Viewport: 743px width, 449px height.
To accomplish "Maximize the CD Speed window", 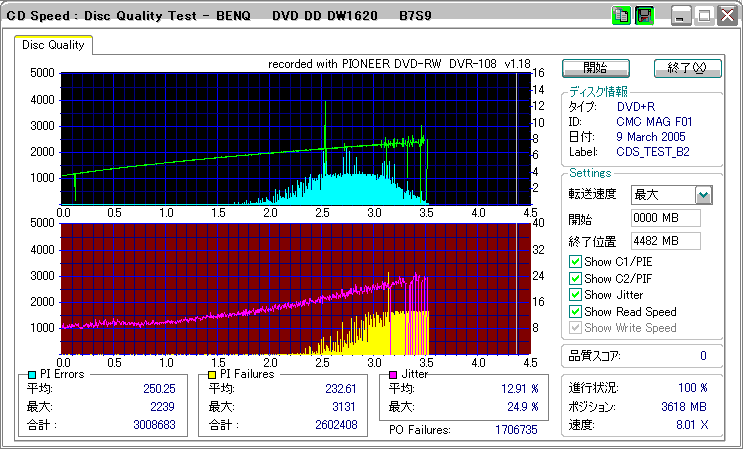I will point(704,16).
